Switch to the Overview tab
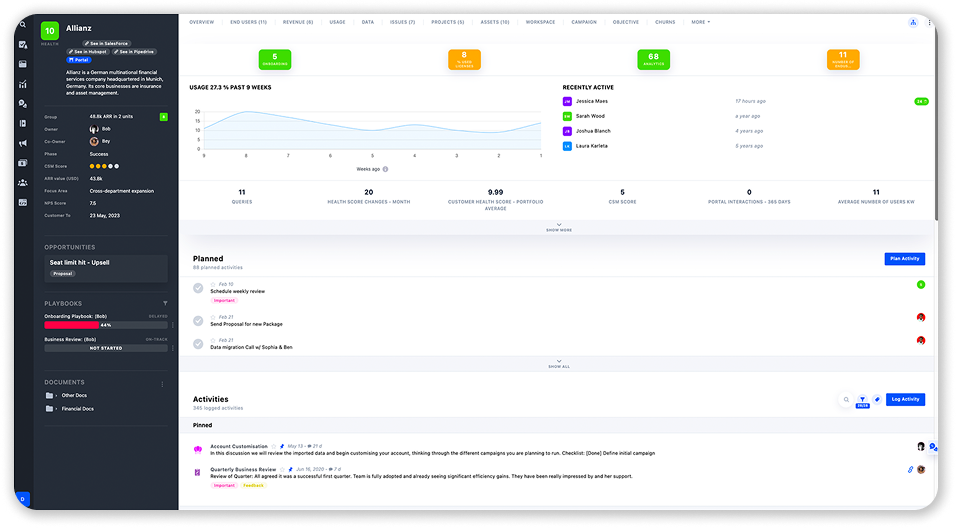Viewport: 956px width, 528px height. pos(201,22)
